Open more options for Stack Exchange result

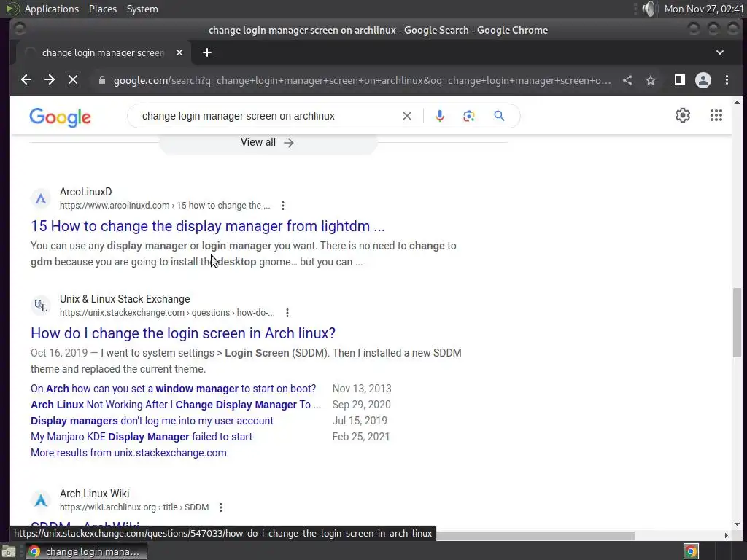coord(287,313)
